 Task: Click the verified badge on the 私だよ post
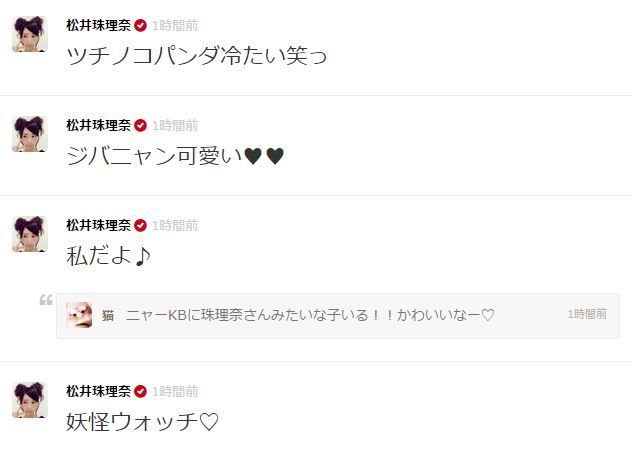tap(140, 226)
